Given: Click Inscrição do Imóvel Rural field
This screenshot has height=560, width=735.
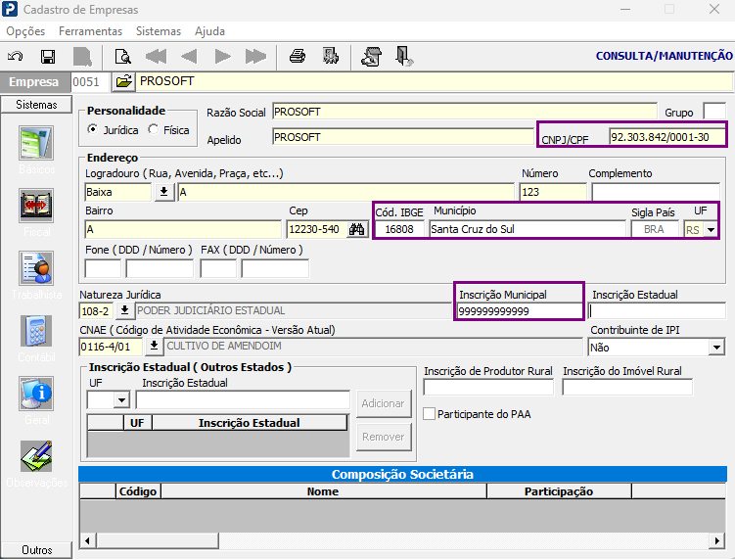Looking at the screenshot, I should tap(627, 387).
